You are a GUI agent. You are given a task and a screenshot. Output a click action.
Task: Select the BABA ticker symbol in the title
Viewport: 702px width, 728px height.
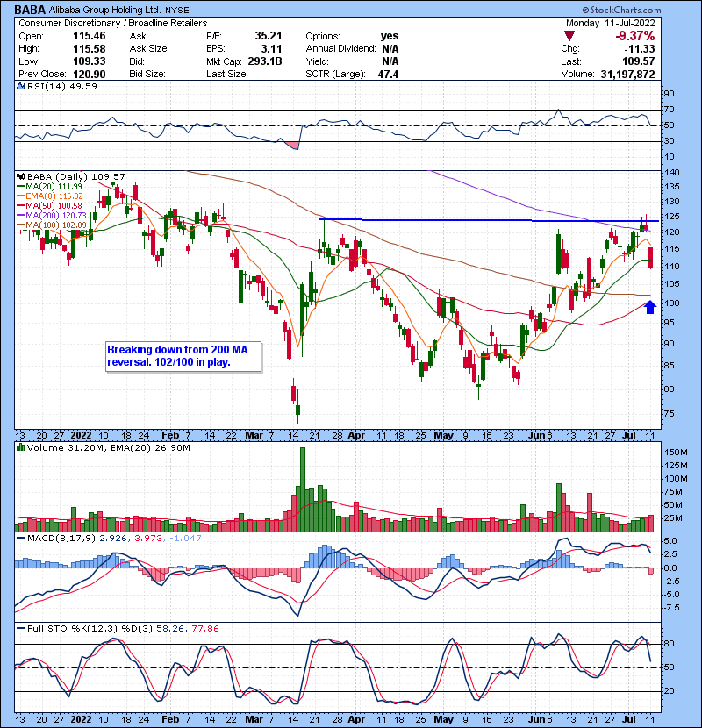point(30,10)
